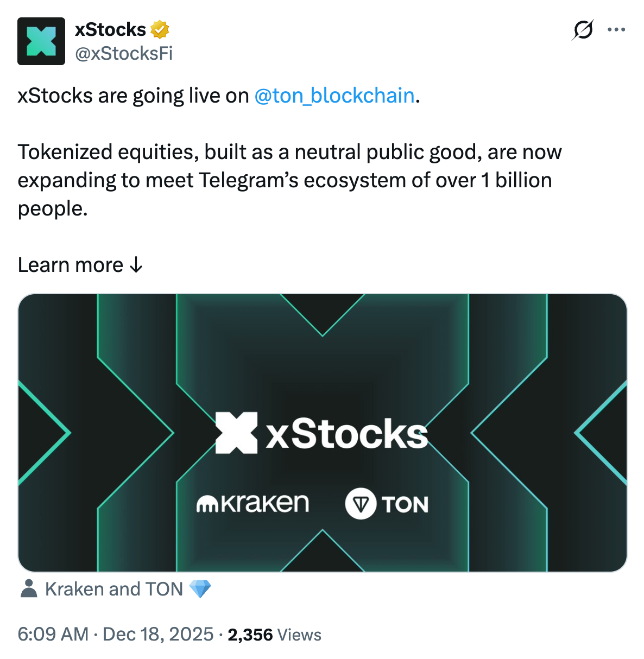Click the 'xStocks are going live' sentence
Image resolution: width=644 pixels, height=659 pixels.
tap(133, 96)
